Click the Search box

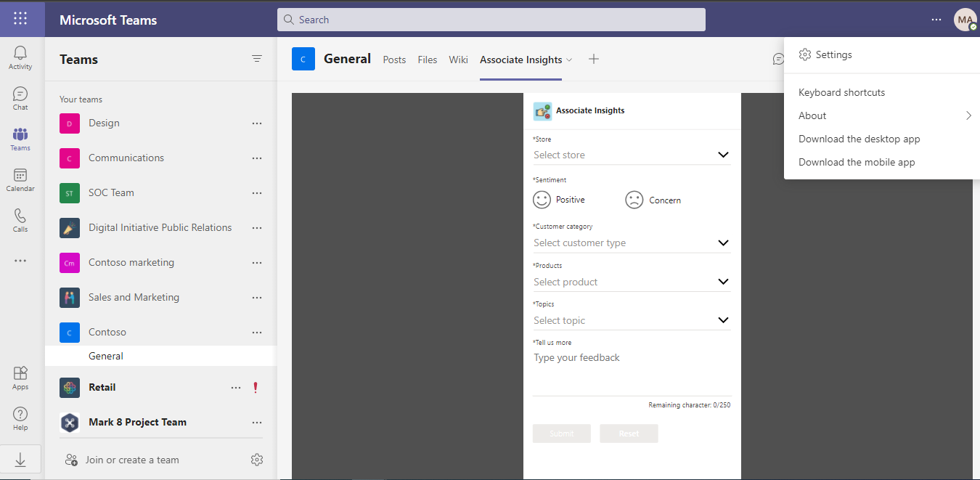click(x=491, y=20)
